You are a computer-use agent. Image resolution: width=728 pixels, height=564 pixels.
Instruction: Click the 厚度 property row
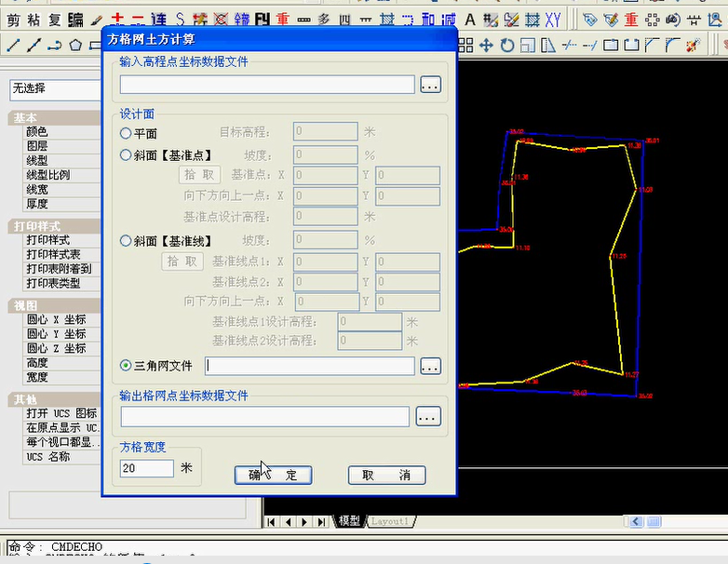(61, 204)
